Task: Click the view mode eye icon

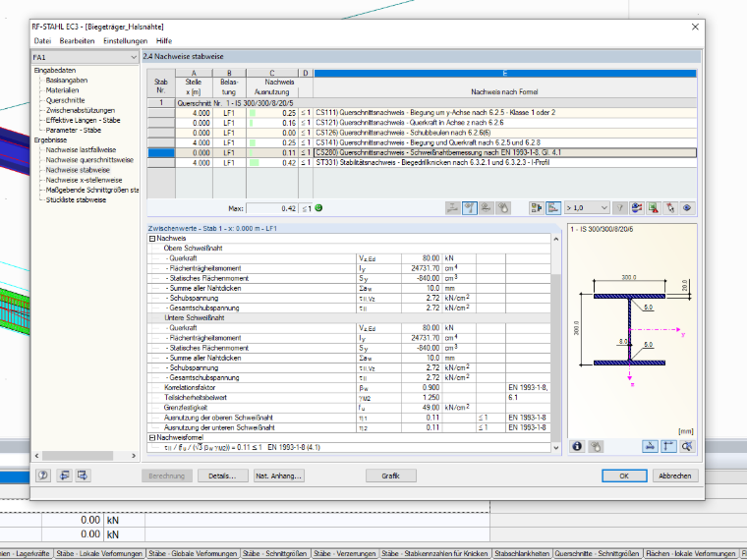Action: pyautogui.click(x=687, y=208)
